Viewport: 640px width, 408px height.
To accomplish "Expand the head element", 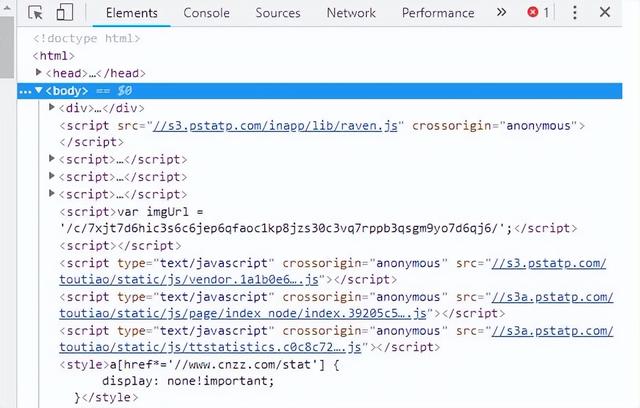I will tap(38, 73).
